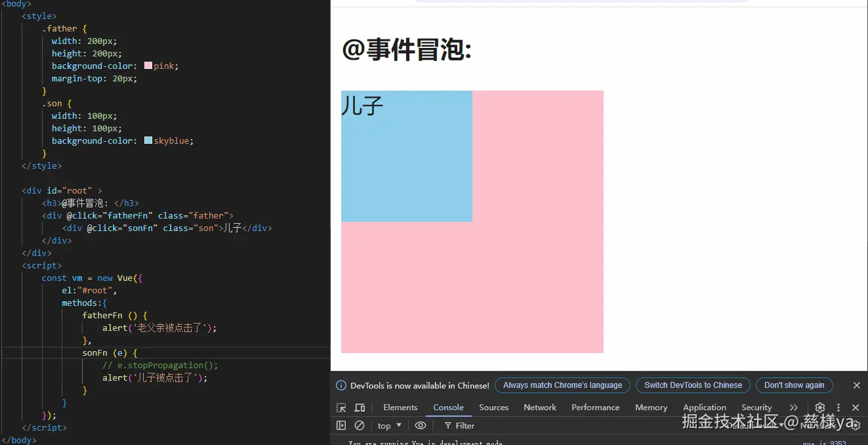This screenshot has height=445, width=868.
Task: Click the closing </script> tag line
Action: [x=44, y=427]
